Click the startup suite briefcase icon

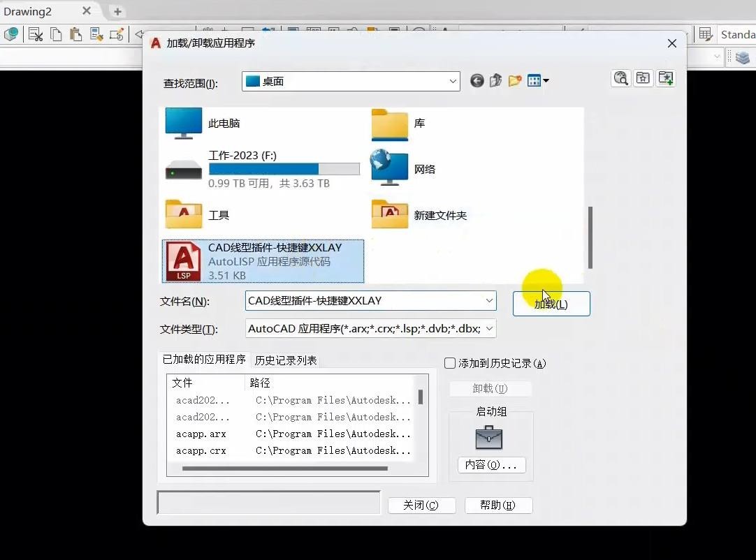click(x=489, y=437)
